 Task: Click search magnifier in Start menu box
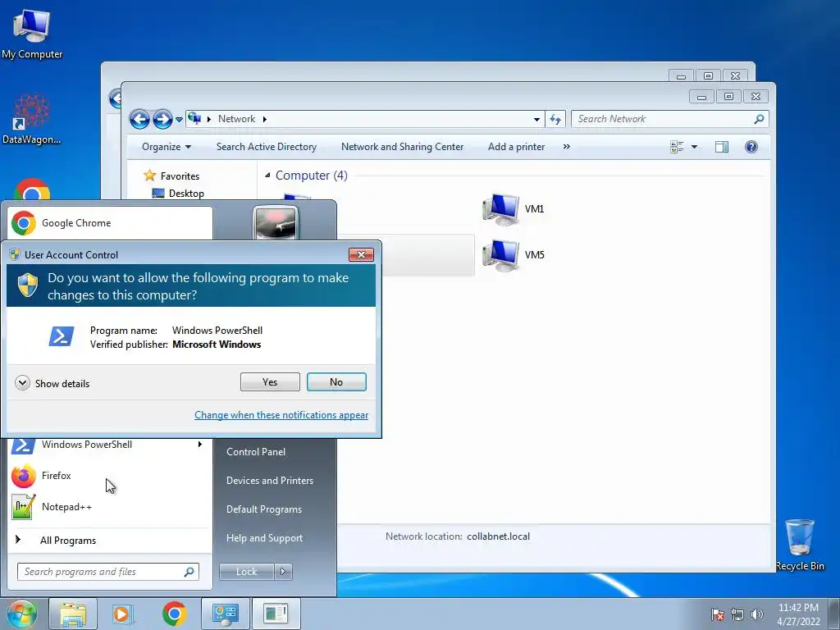click(189, 572)
